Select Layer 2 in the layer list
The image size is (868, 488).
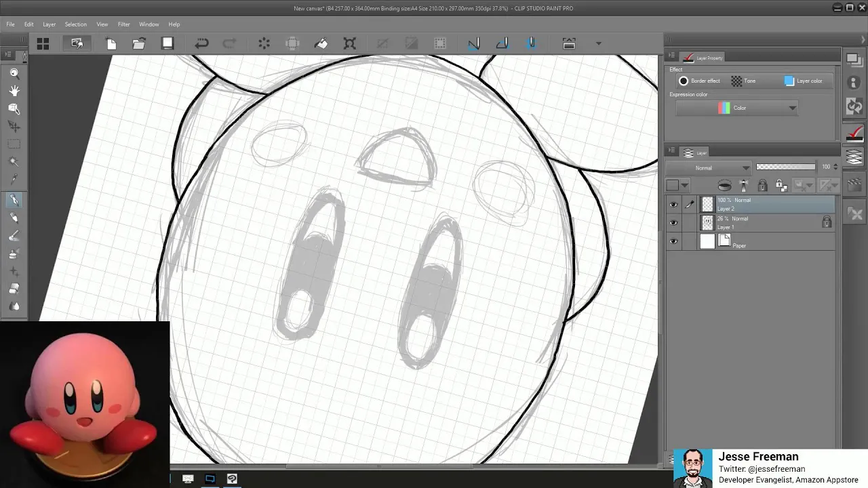click(768, 204)
